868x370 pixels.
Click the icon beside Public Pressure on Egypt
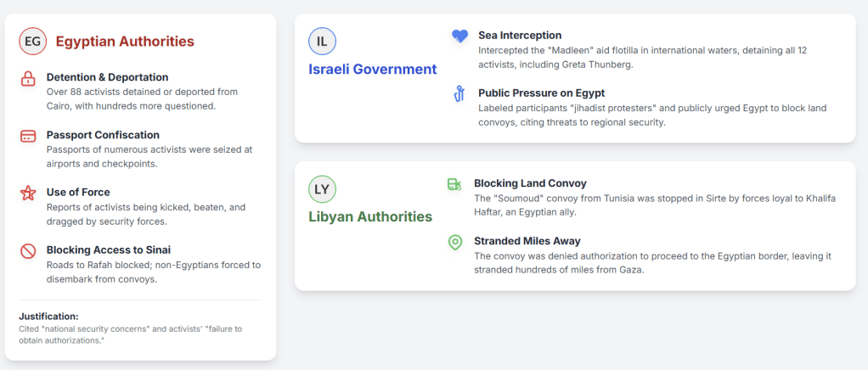click(459, 94)
